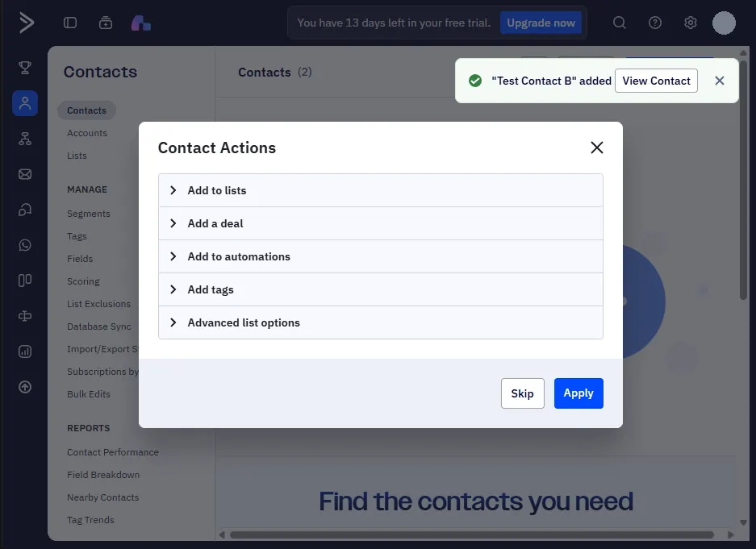The width and height of the screenshot is (756, 549).
Task: Click the Upgrade now button
Action: point(541,23)
